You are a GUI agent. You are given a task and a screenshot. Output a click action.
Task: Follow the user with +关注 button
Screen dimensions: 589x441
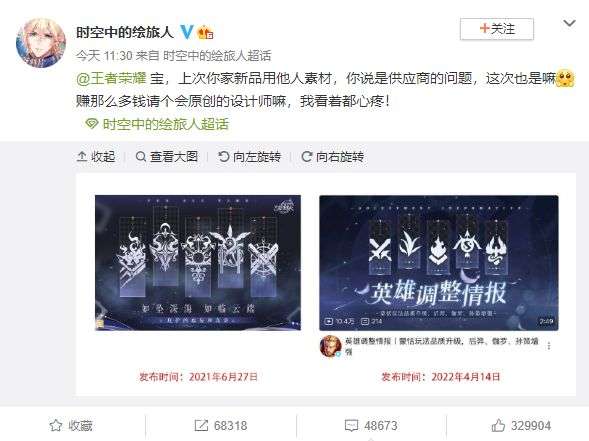pos(497,29)
